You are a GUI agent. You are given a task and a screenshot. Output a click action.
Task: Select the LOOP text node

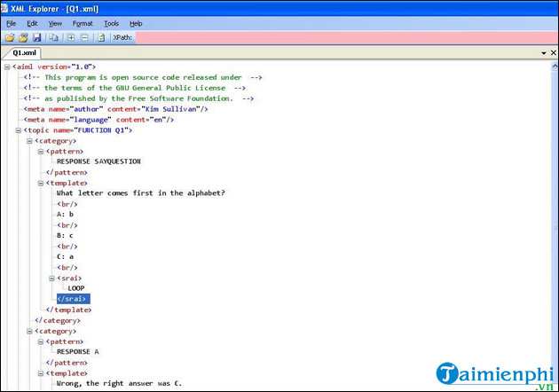tap(76, 288)
